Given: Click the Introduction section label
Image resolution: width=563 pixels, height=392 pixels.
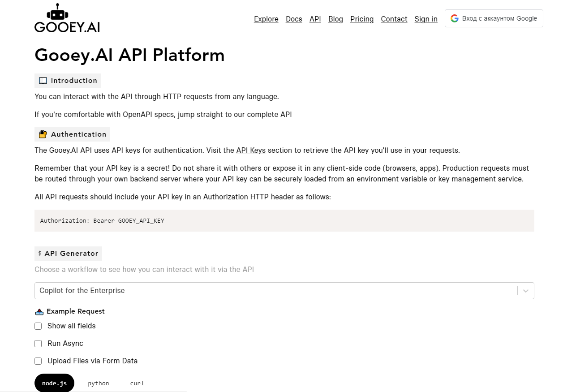Looking at the screenshot, I should (x=68, y=81).
